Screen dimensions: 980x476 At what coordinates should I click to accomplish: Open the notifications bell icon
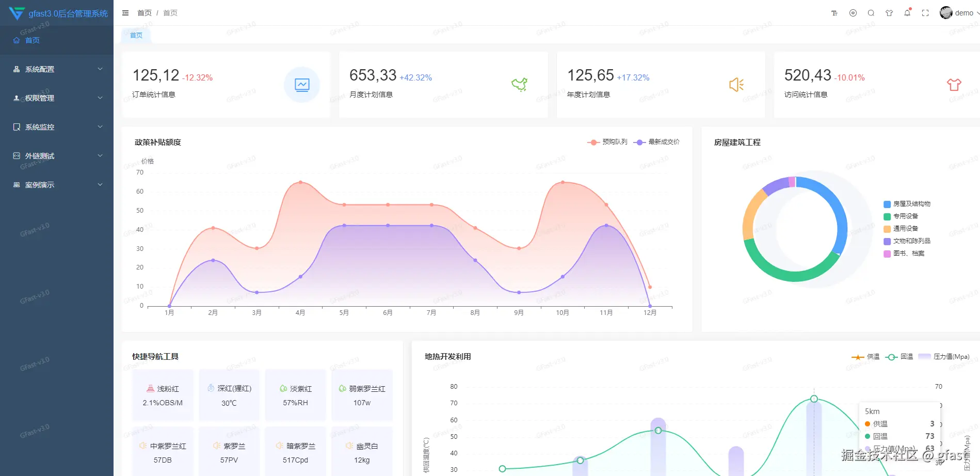(x=907, y=13)
